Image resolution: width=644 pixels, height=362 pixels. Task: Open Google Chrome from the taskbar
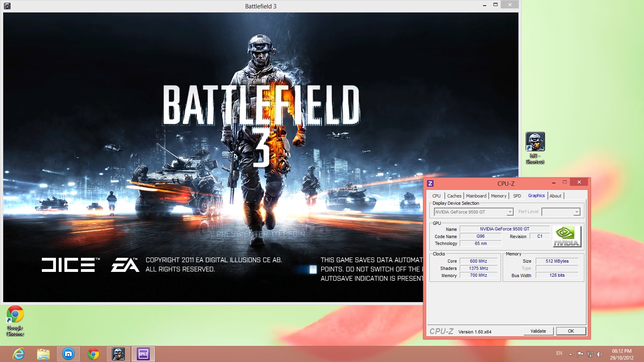click(x=93, y=354)
